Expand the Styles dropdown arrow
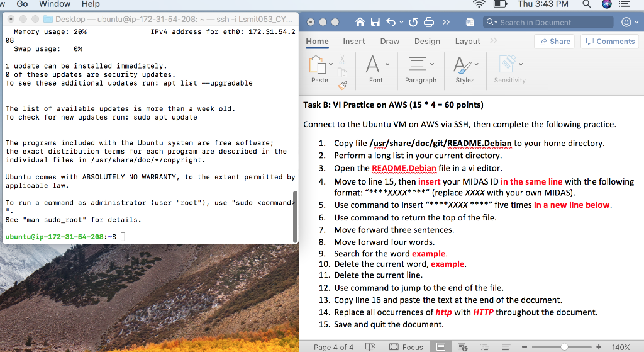The image size is (644, 352). point(477,64)
